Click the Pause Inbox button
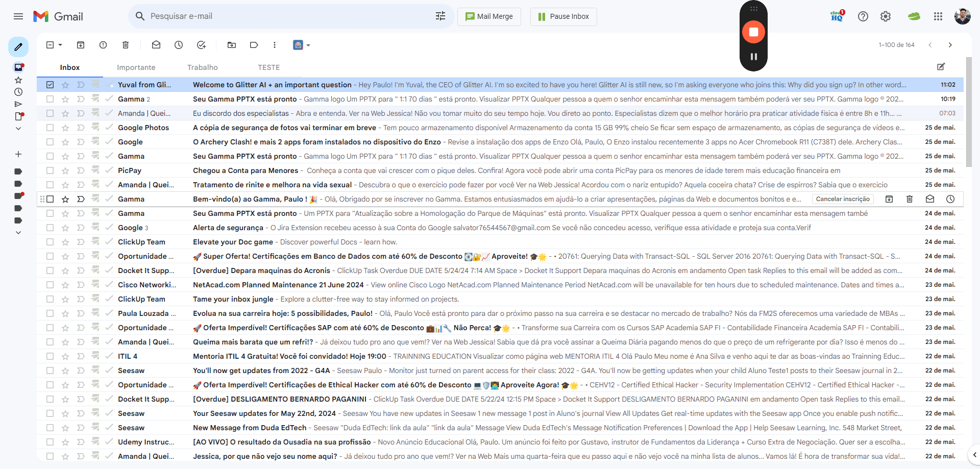980x469 pixels. click(x=563, y=16)
